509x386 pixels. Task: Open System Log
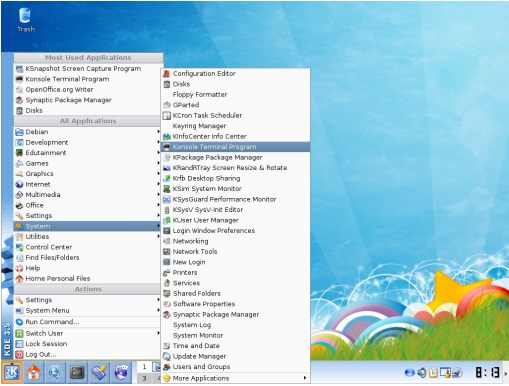tap(235, 325)
